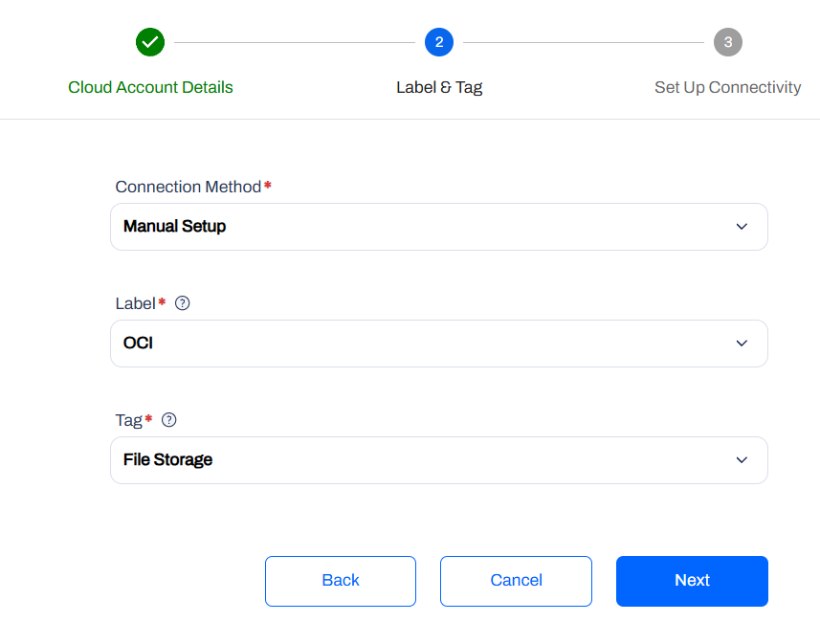Click the Cancel button
The width and height of the screenshot is (820, 644).
point(516,581)
